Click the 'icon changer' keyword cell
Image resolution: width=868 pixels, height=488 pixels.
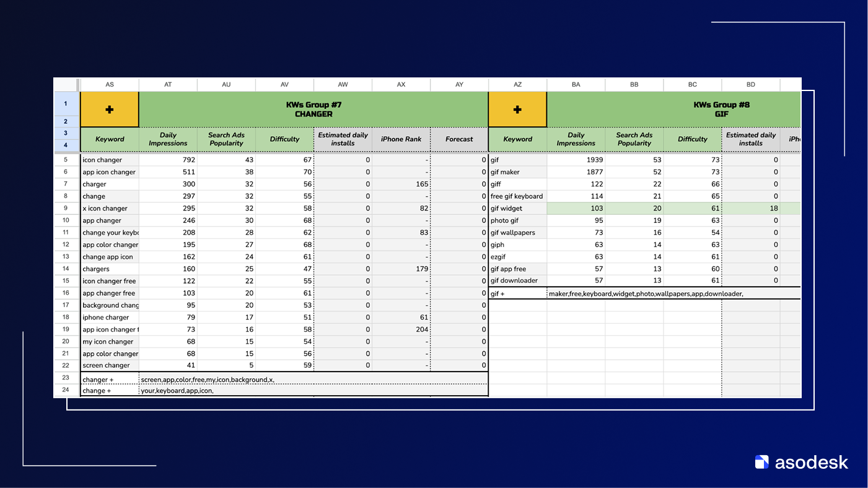click(110, 160)
